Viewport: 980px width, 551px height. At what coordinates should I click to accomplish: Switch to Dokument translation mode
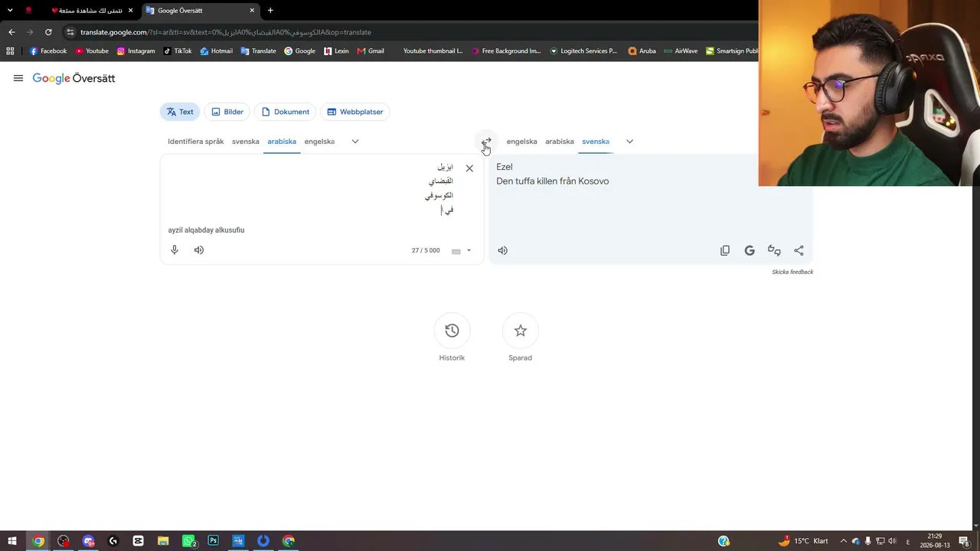click(286, 112)
